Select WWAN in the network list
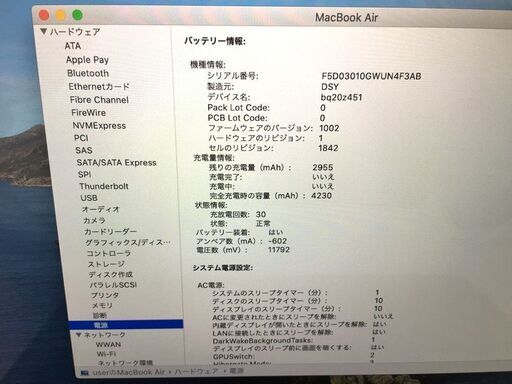This screenshot has height=384, width=512. (x=108, y=344)
